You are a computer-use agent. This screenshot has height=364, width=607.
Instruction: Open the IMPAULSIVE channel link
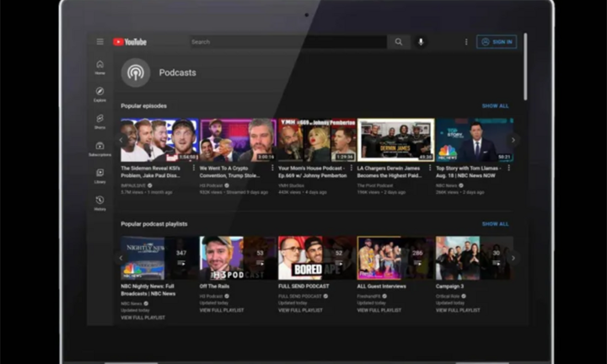point(133,185)
